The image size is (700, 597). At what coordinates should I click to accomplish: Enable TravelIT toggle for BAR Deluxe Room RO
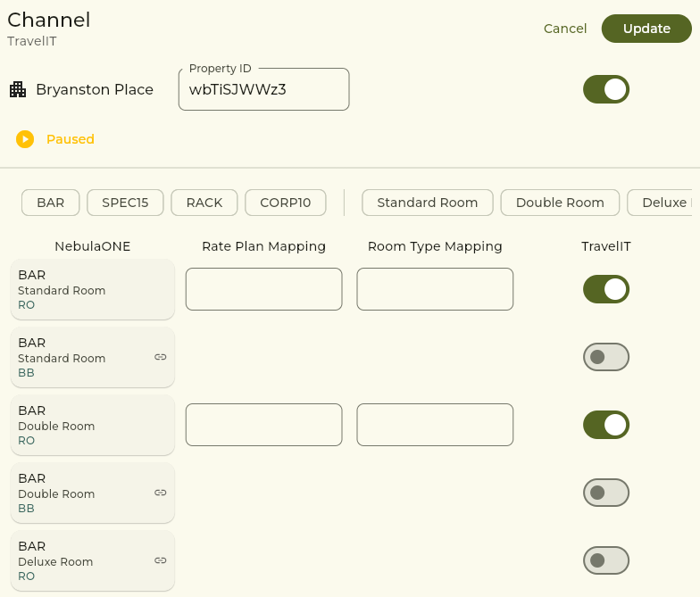pyautogui.click(x=606, y=560)
